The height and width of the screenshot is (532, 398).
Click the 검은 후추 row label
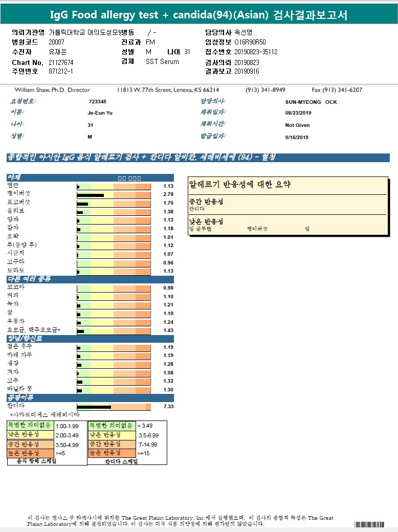point(19,346)
